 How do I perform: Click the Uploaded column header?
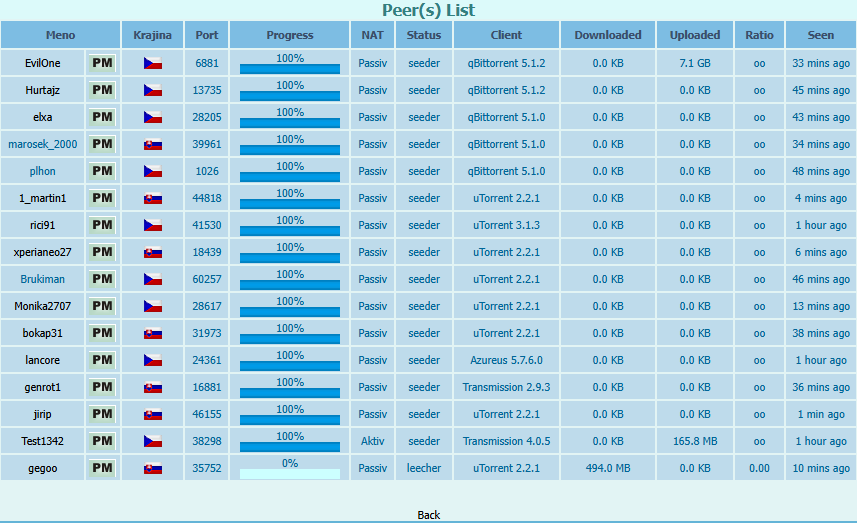pos(695,35)
